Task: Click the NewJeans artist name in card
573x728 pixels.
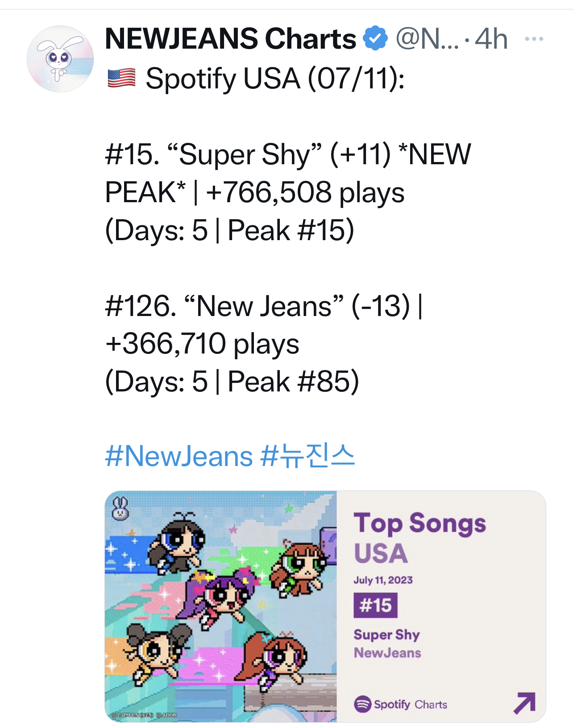Action: [x=387, y=653]
